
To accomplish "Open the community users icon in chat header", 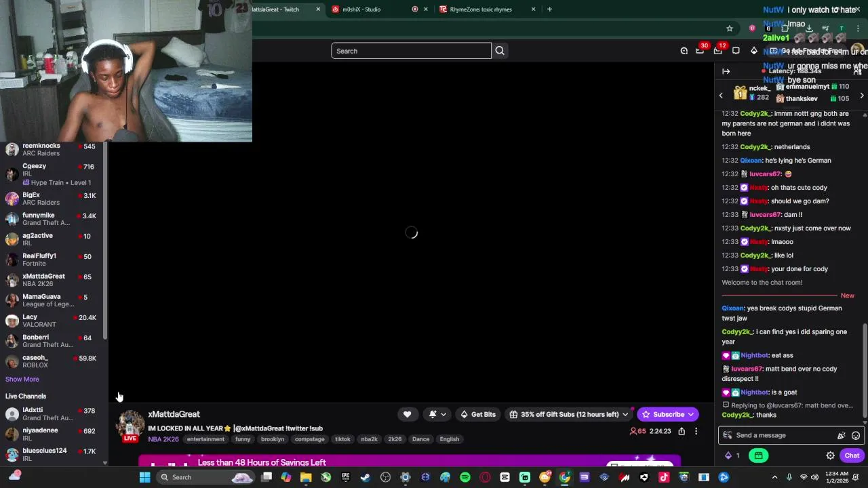I will (858, 71).
